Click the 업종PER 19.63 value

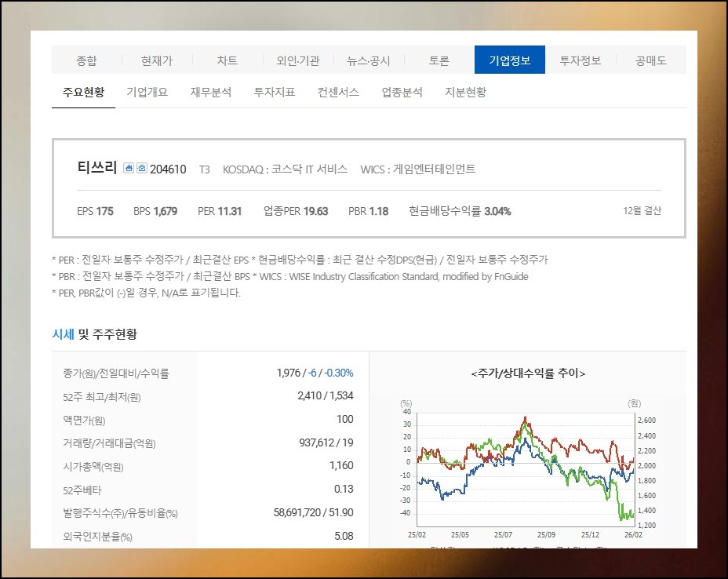[x=296, y=211]
